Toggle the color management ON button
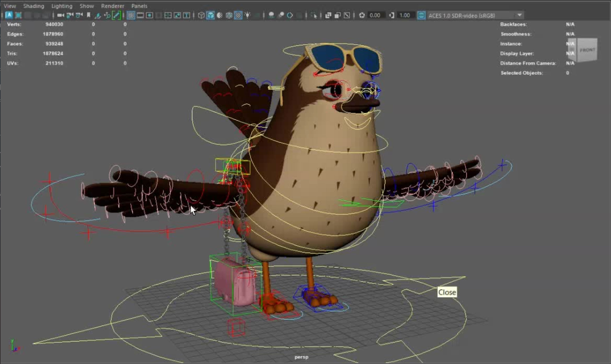 click(x=421, y=15)
